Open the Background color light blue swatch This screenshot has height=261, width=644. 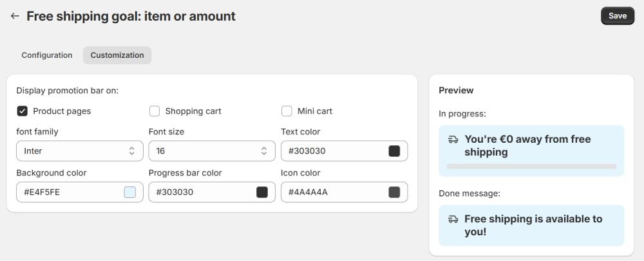click(130, 192)
